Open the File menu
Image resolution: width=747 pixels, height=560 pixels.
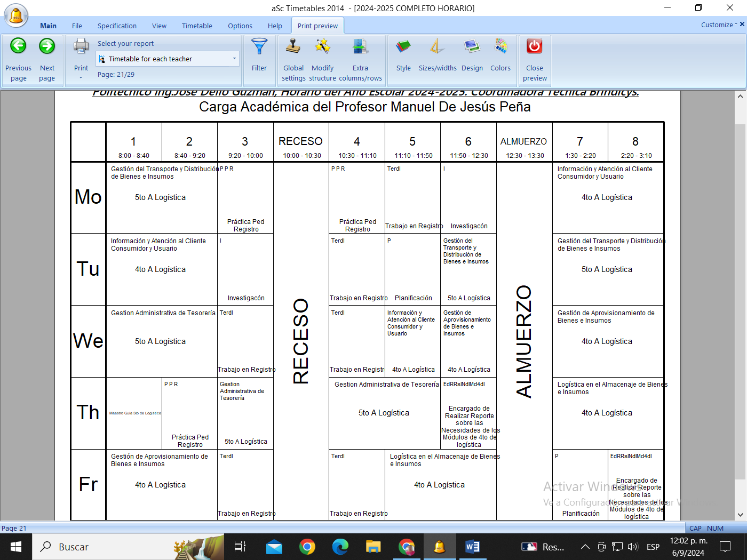[x=77, y=26]
